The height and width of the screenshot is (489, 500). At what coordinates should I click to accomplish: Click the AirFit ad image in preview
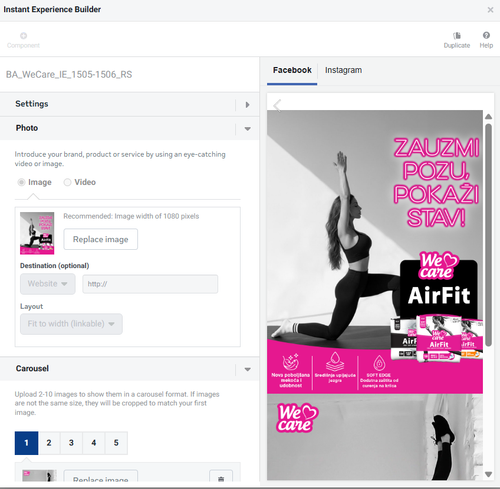coord(375,252)
